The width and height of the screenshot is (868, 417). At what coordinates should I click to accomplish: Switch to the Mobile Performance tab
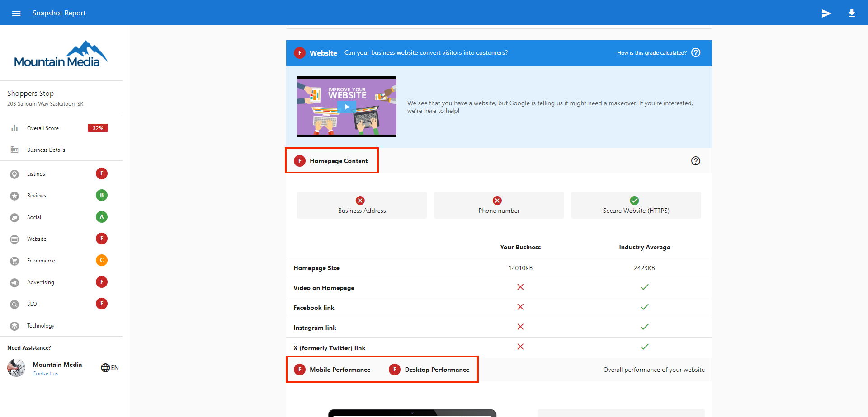(x=332, y=370)
